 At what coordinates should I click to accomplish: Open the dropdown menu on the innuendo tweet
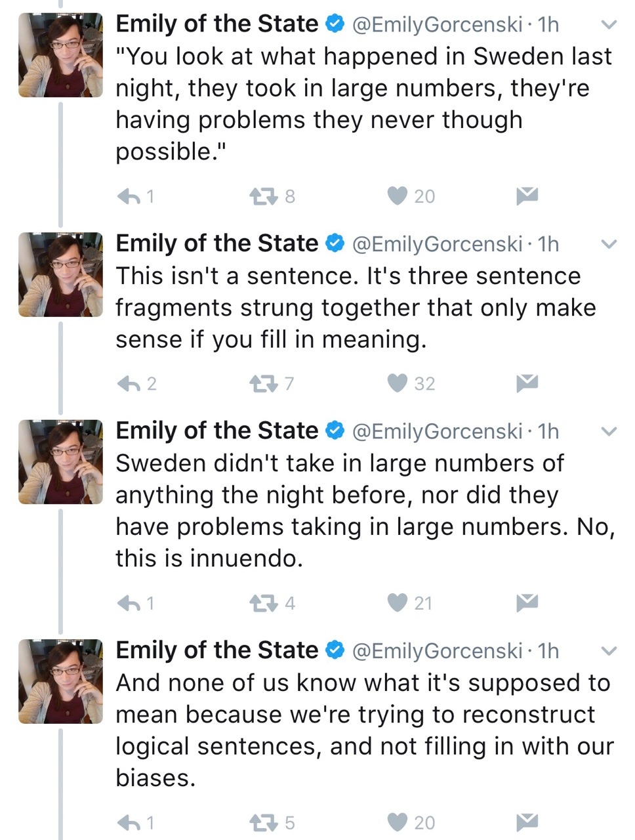[609, 432]
